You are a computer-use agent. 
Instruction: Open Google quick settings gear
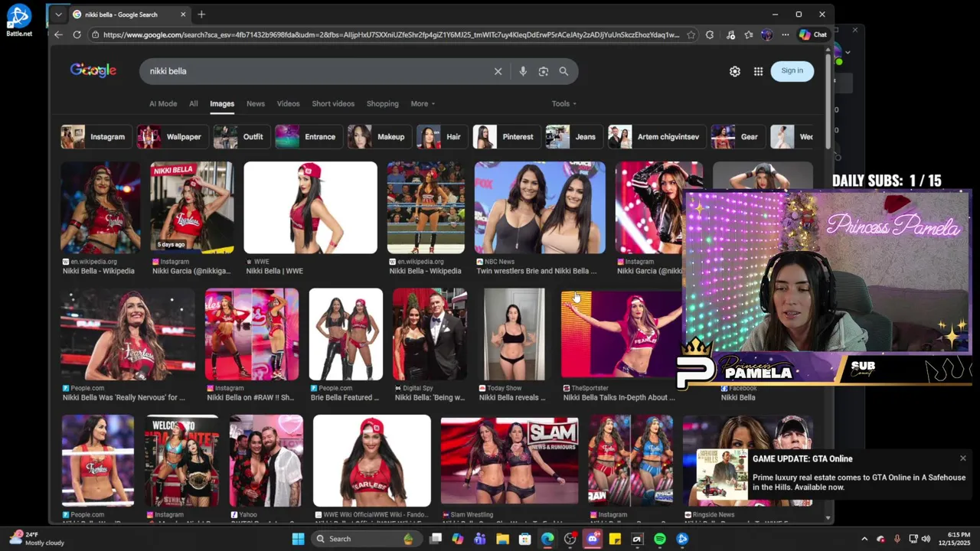735,71
